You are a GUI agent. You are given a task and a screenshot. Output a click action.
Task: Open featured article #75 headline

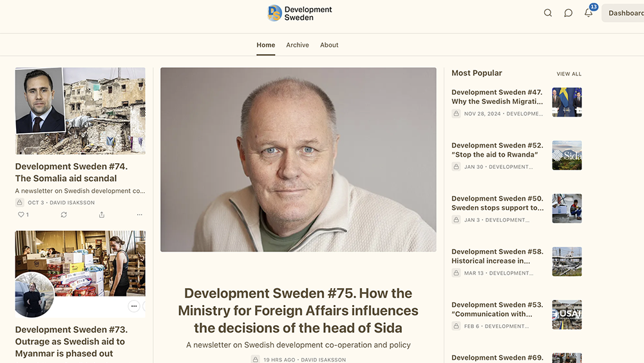[x=298, y=311]
